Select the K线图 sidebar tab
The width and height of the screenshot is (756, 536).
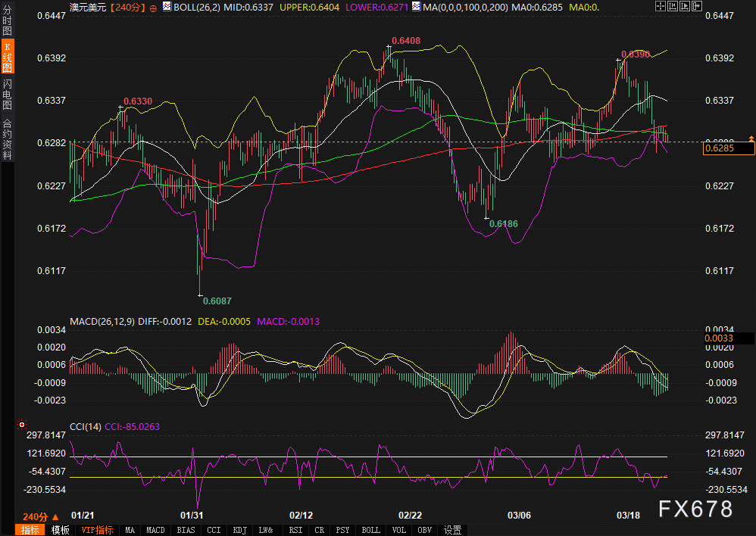[7, 57]
